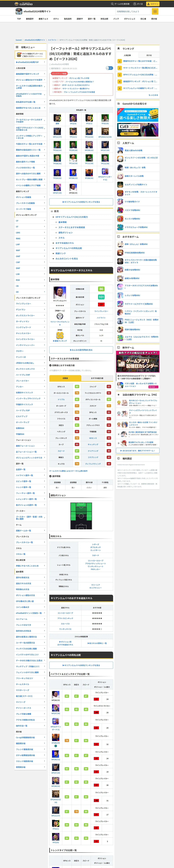Image resolution: width=174 pixels, height=868 pixels.
Task: Select the TP(8/25) player card thumbnail
Action: pyautogui.click(x=105, y=118)
